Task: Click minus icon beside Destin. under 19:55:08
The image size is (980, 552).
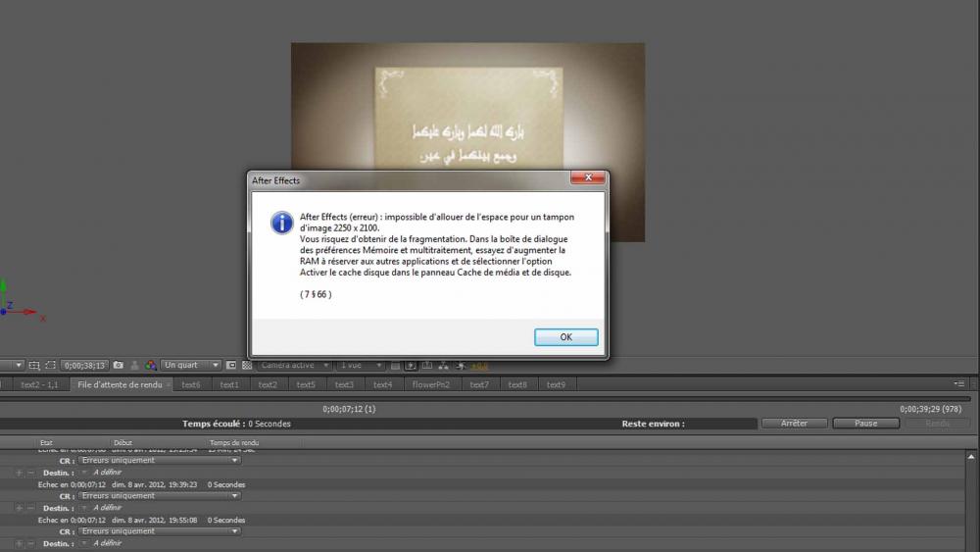Action: click(x=30, y=544)
